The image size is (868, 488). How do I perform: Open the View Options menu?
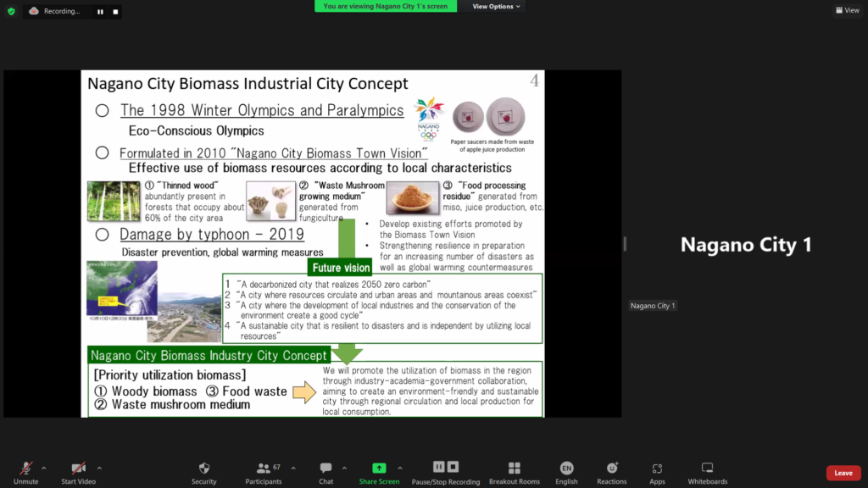click(496, 6)
